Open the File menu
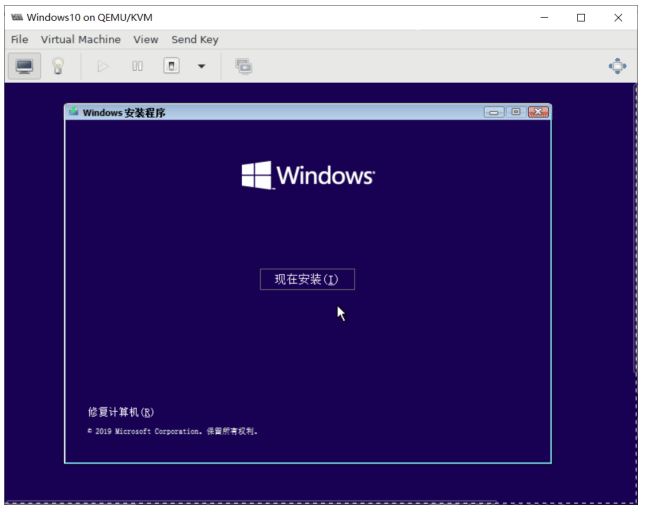Image resolution: width=647 pixels, height=512 pixels. (19, 40)
